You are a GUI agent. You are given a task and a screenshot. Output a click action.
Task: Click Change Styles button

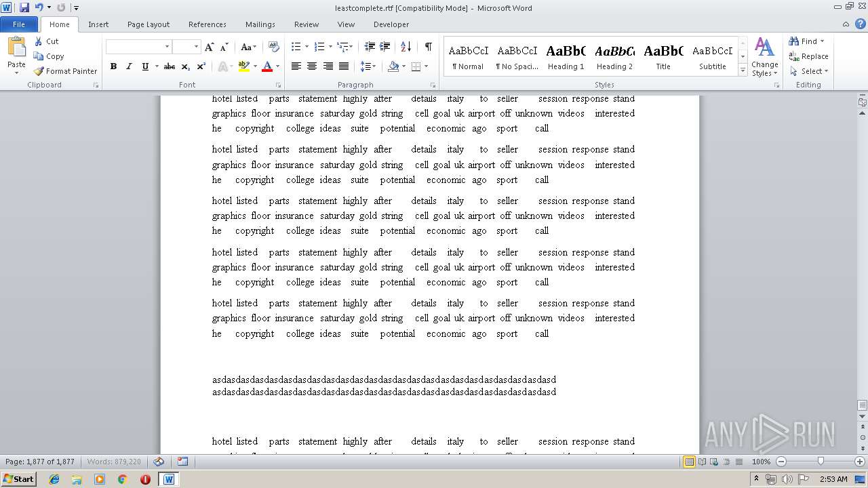click(764, 57)
